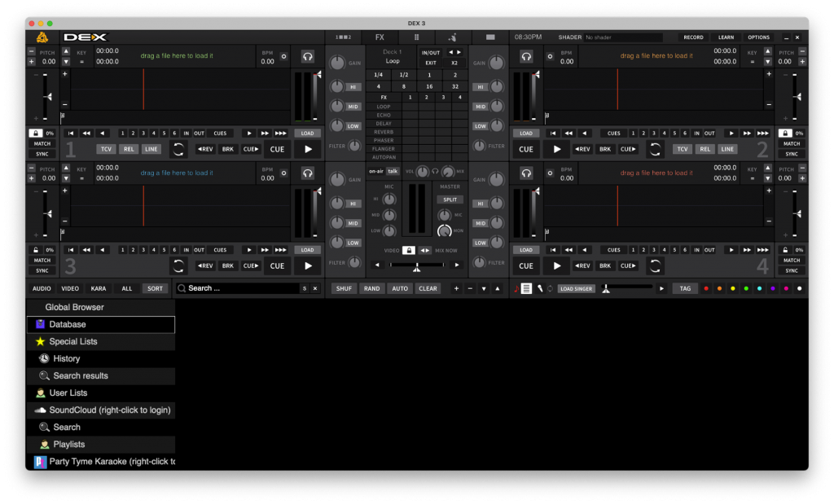Click the deck 4 loop circular-arrows icon
The image size is (834, 504).
click(x=656, y=265)
